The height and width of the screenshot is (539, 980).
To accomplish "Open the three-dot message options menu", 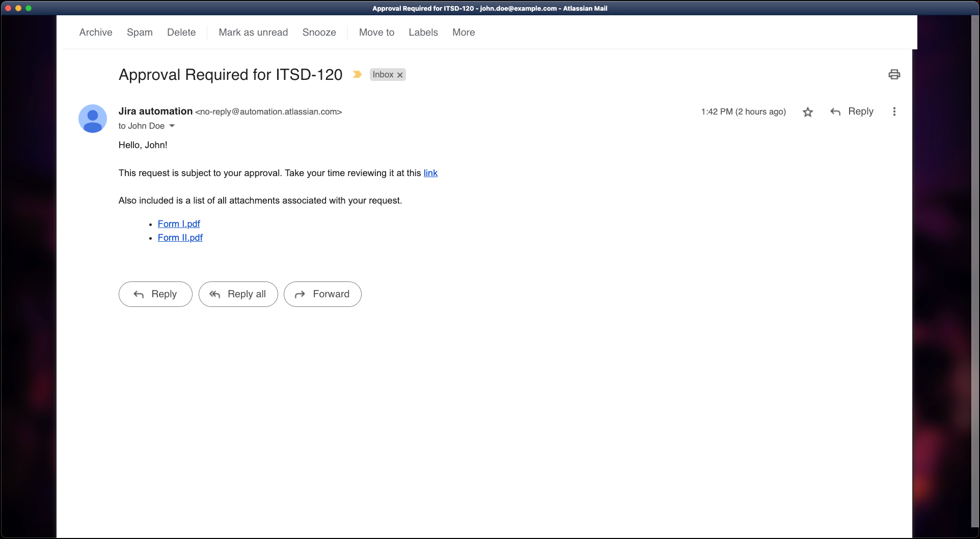I will click(894, 111).
